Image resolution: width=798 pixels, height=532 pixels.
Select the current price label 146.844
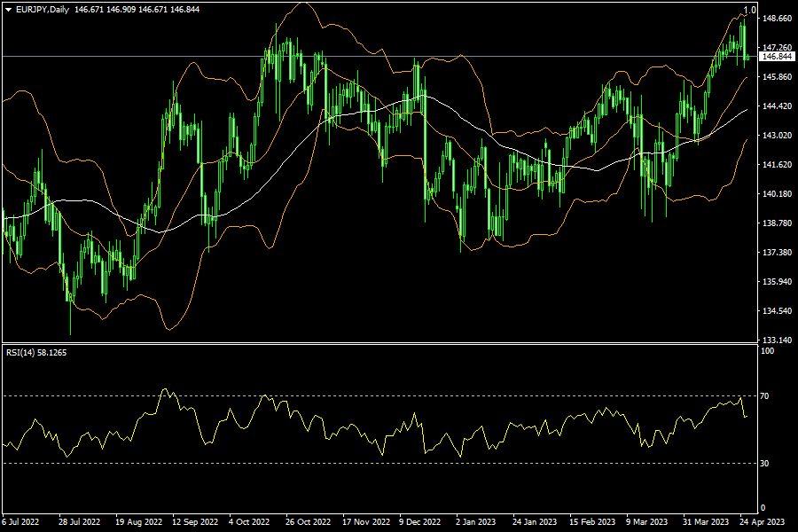[x=776, y=57]
